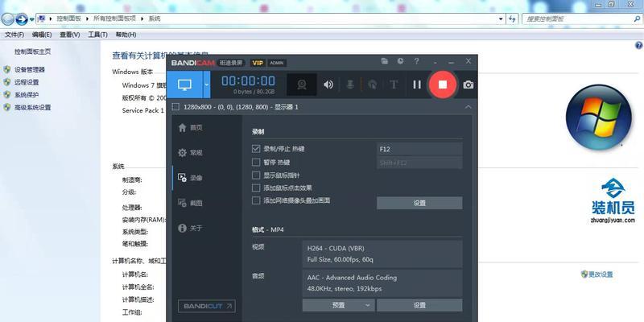Toggle the mouse click effect icon

[372, 85]
